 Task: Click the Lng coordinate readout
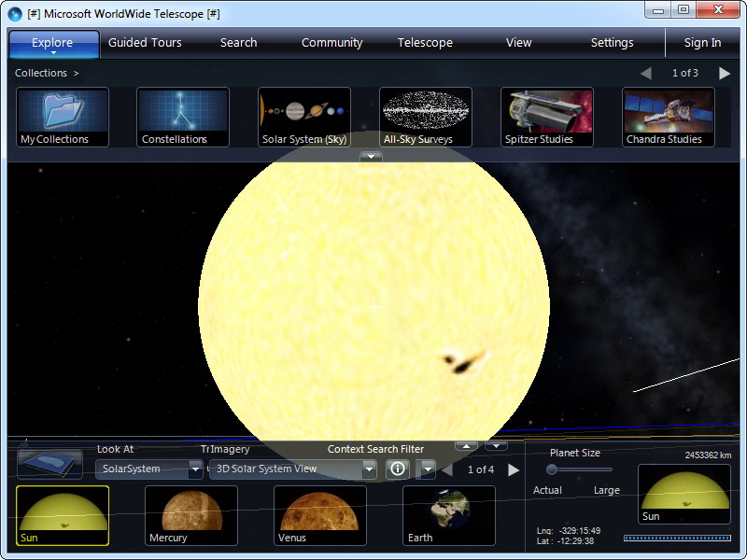(569, 530)
